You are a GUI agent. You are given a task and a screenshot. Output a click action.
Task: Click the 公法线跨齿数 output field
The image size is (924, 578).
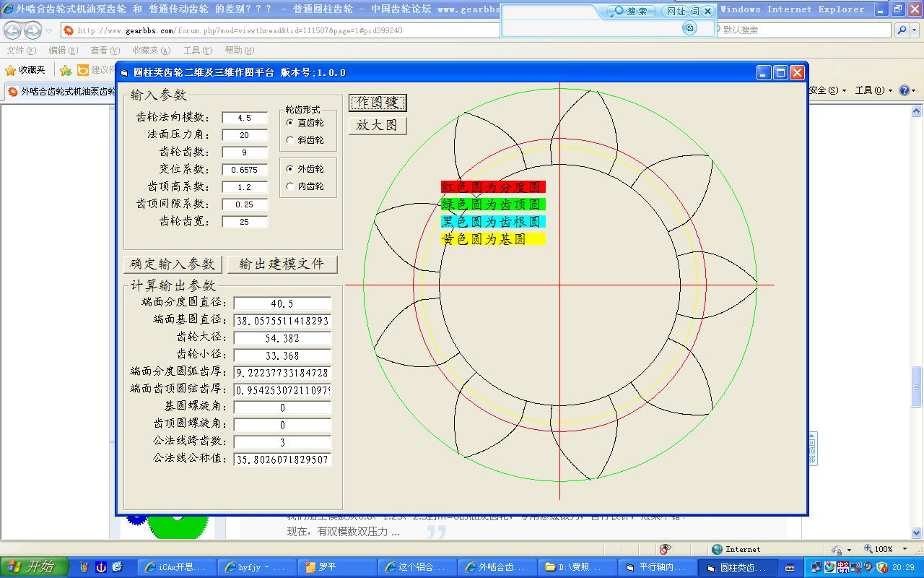click(x=282, y=442)
